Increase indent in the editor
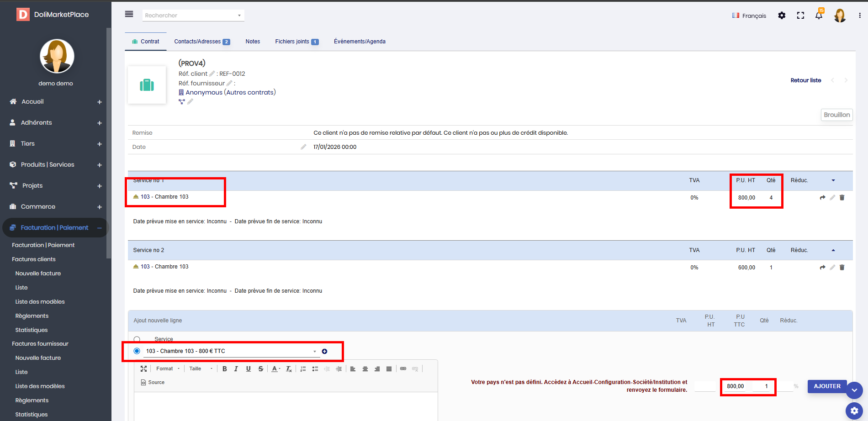Image resolution: width=868 pixels, height=421 pixels. 339,369
